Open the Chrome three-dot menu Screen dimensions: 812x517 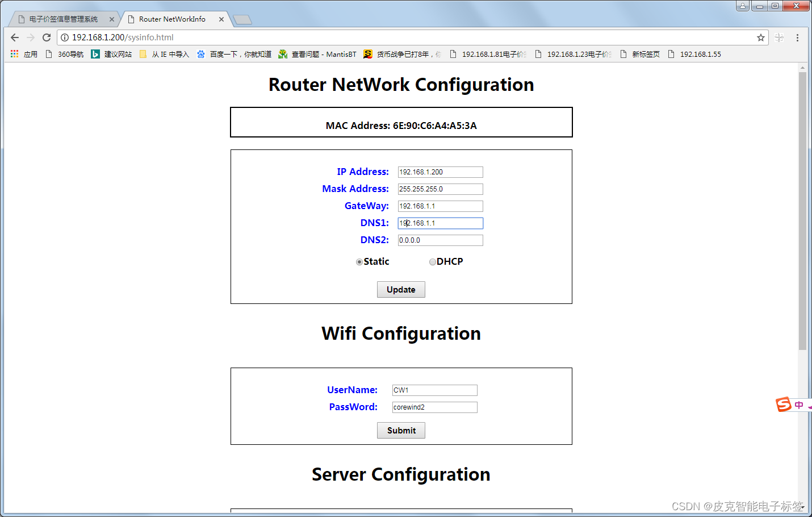click(x=797, y=37)
